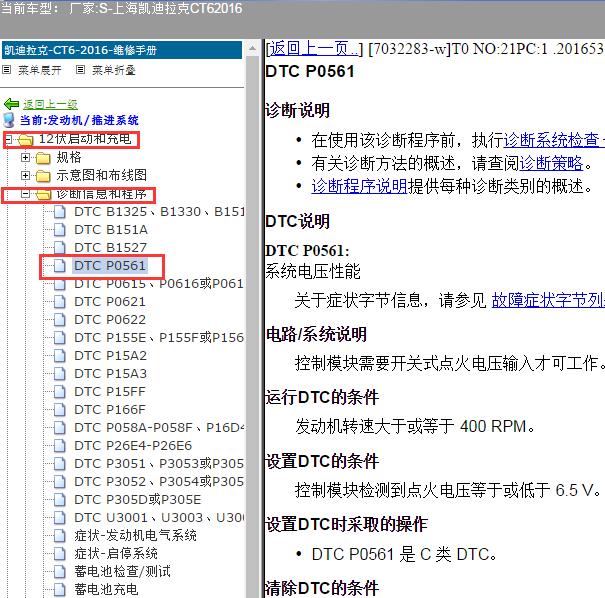
Task: Collapse the 诊断信息和程序 folder node
Action: 25,194
